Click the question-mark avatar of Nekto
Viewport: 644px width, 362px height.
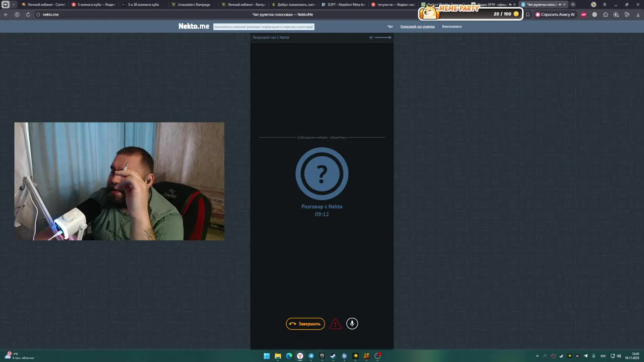[x=322, y=173]
